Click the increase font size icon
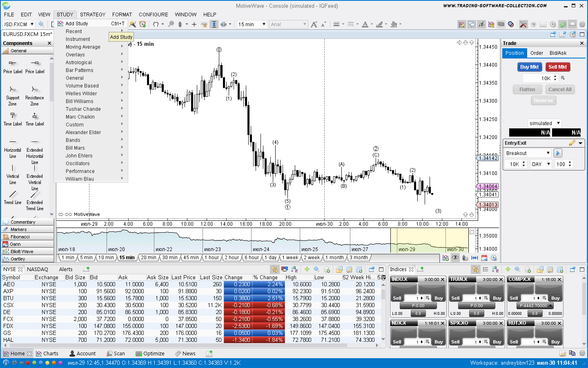 (314, 25)
